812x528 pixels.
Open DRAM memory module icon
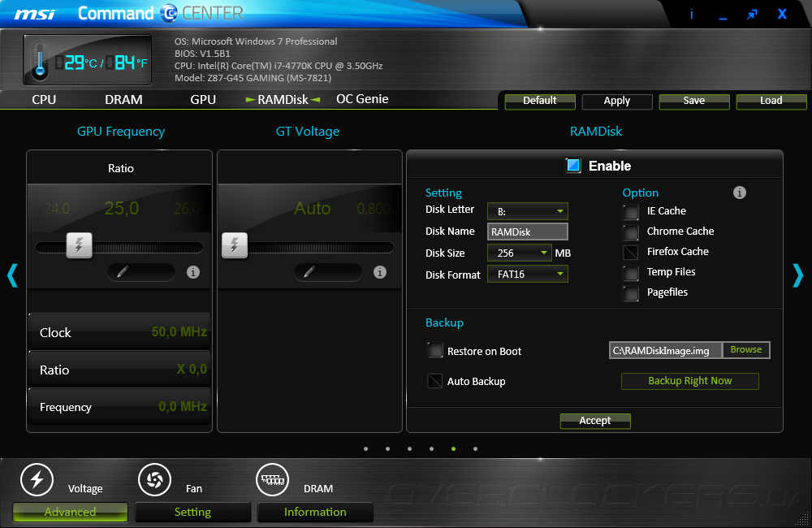[x=272, y=480]
